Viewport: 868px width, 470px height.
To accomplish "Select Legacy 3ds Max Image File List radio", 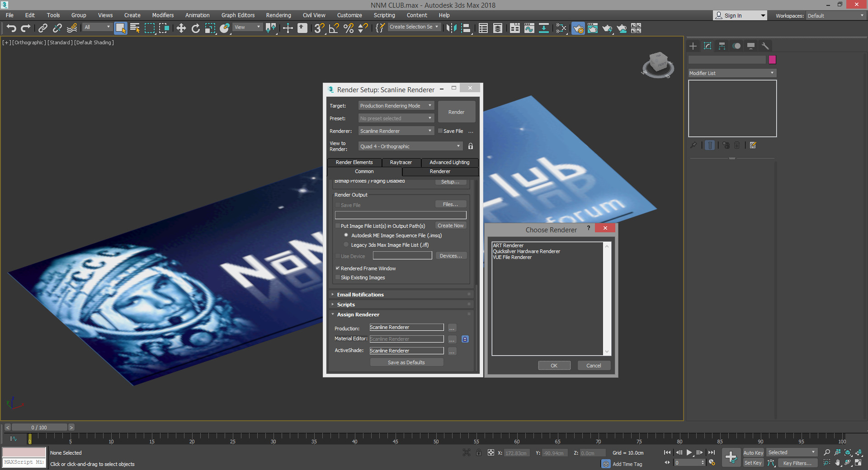I will coord(346,244).
